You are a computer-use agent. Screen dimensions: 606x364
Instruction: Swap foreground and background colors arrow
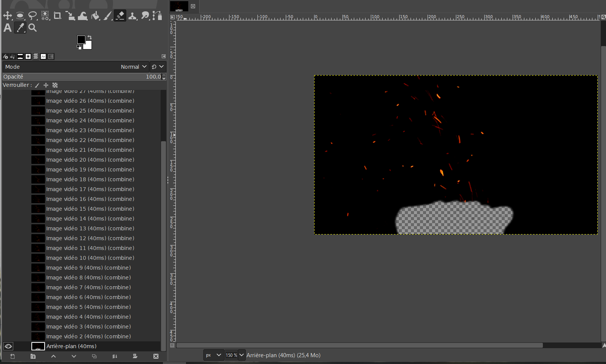click(90, 37)
